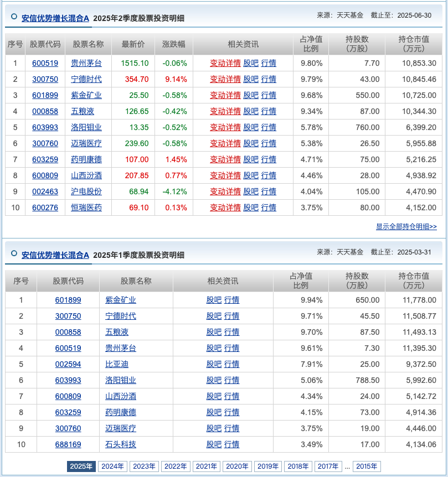Screen dimensions: 448x477
Task: Click 涨跌幅 column header in Q2 table
Action: tap(174, 44)
